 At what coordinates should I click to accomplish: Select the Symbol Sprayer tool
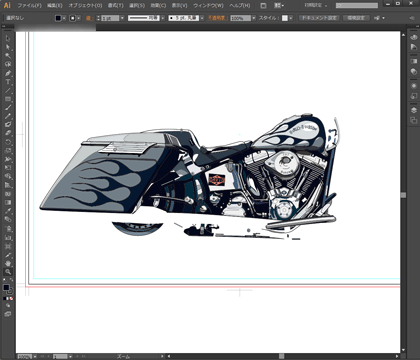[8, 229]
